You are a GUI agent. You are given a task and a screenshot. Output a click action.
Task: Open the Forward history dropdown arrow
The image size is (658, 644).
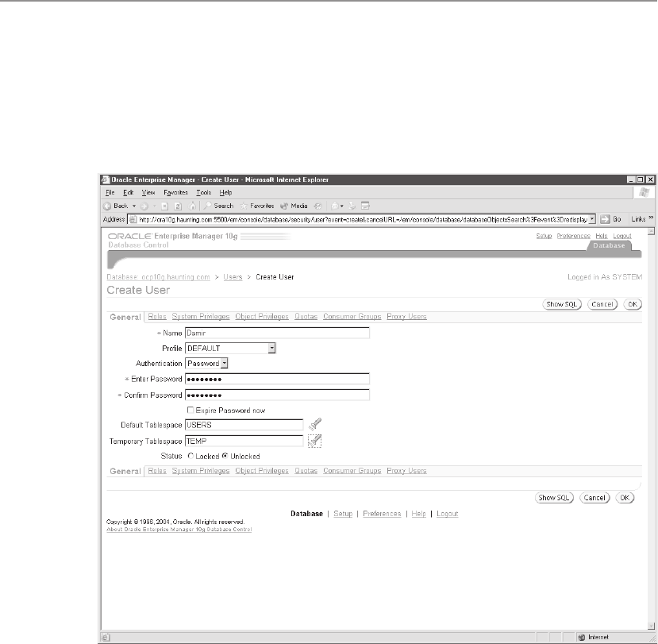[x=154, y=206]
